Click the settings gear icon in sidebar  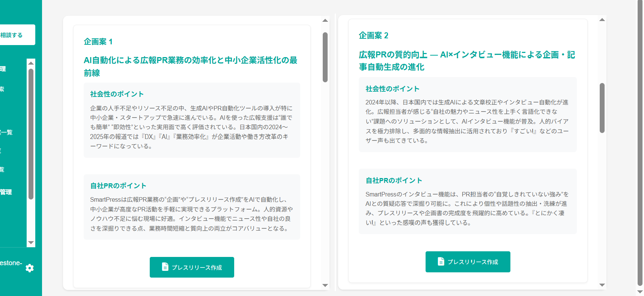click(x=30, y=268)
